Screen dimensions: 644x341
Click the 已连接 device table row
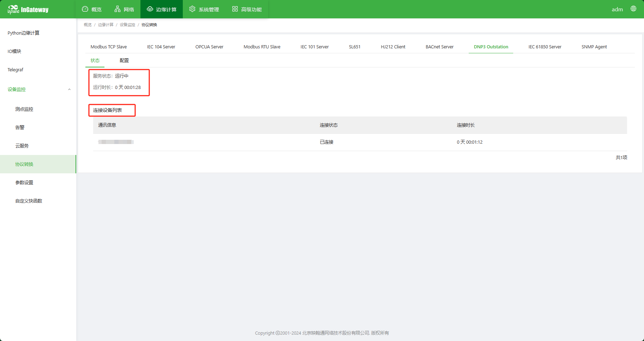pyautogui.click(x=326, y=142)
